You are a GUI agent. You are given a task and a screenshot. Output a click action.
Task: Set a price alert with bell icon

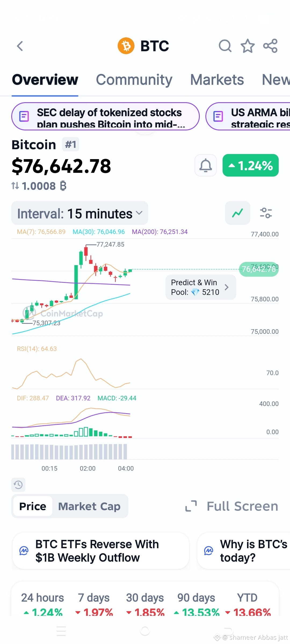tap(206, 165)
